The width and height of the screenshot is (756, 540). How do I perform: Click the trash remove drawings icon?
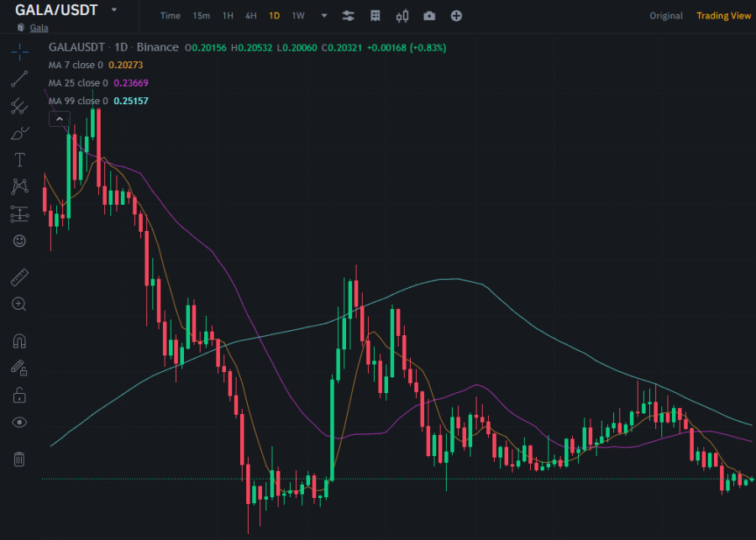coord(19,459)
